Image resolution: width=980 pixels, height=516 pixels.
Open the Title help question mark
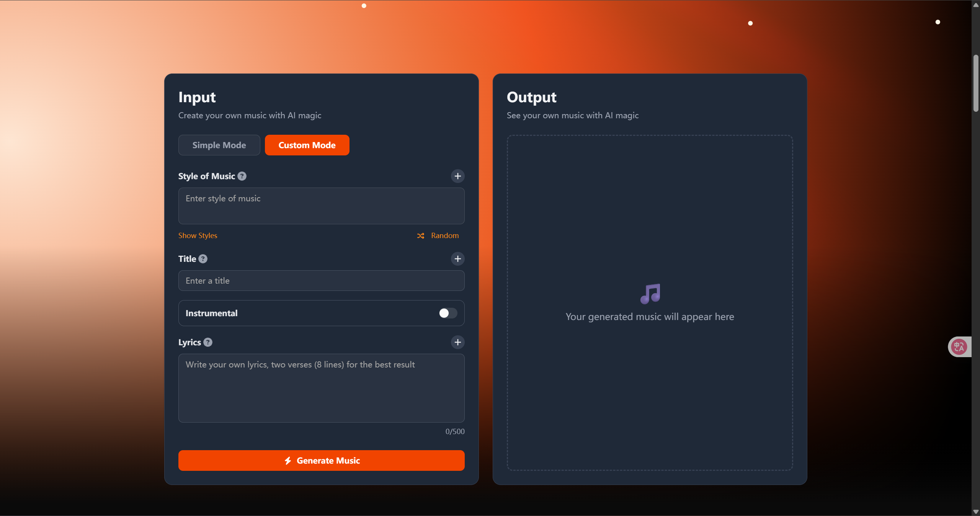tap(203, 259)
